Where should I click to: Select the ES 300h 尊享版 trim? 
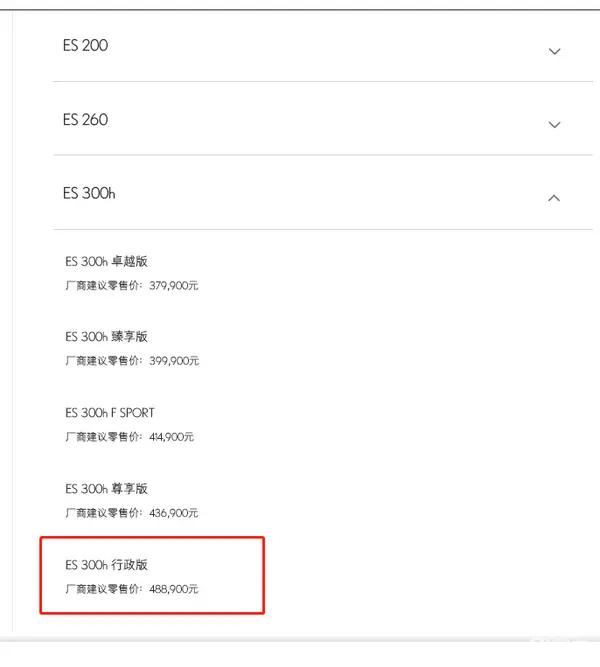106,488
